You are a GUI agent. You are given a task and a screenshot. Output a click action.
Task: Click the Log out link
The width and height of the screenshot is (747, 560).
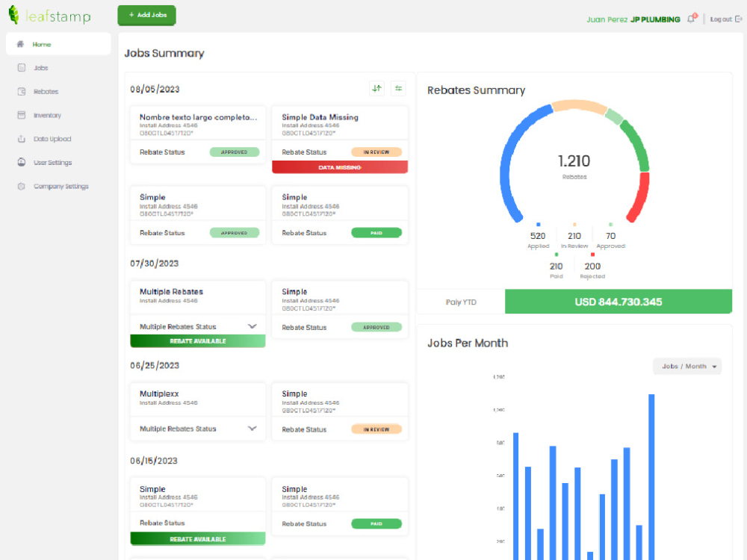720,19
